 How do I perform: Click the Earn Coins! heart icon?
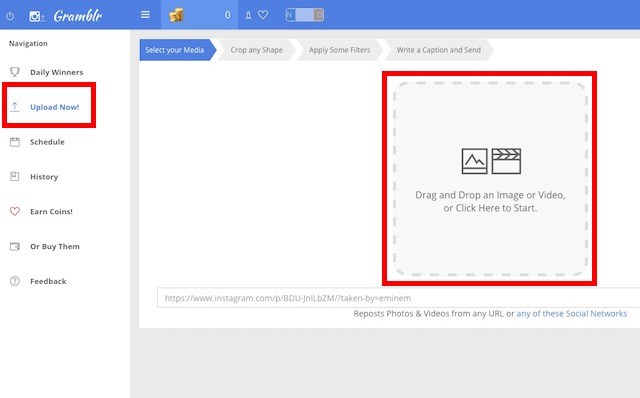[15, 211]
